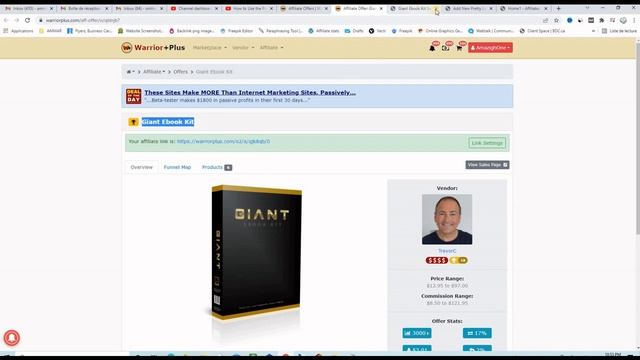640x360 pixels.
Task: Click the browser address bar
Action: [x=286, y=20]
